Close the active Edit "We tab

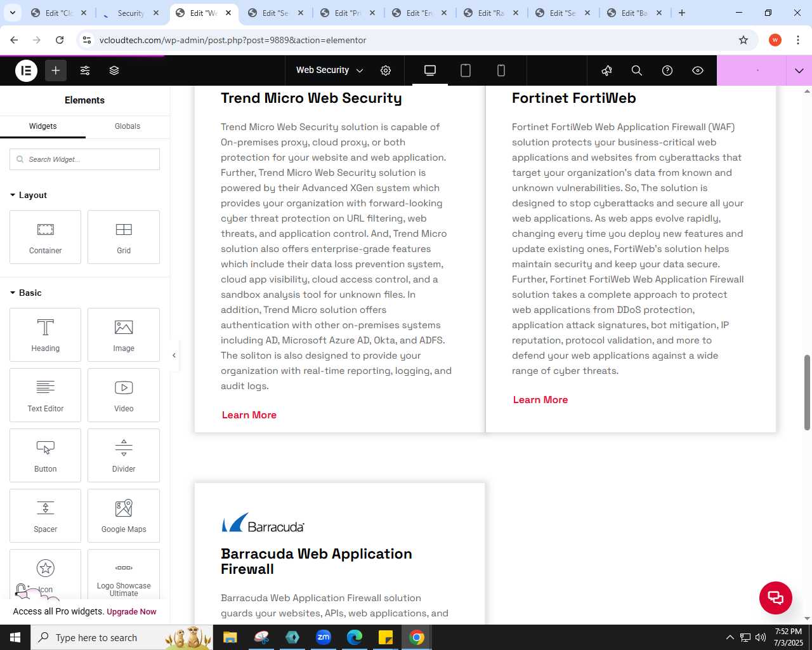[228, 13]
